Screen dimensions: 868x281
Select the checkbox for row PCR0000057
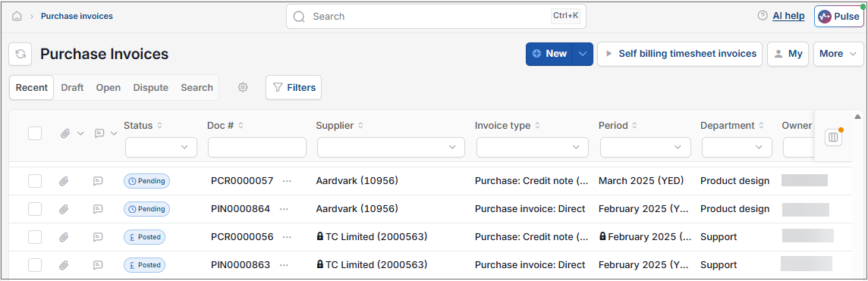(35, 181)
